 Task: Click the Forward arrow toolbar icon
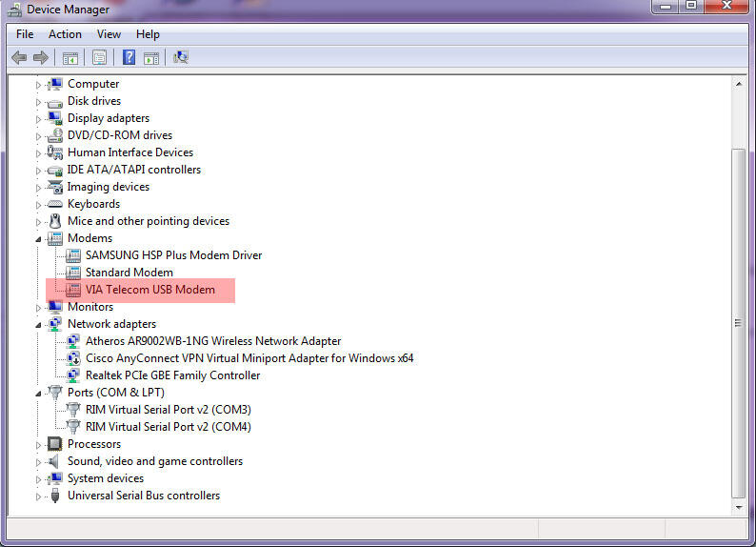pyautogui.click(x=40, y=58)
